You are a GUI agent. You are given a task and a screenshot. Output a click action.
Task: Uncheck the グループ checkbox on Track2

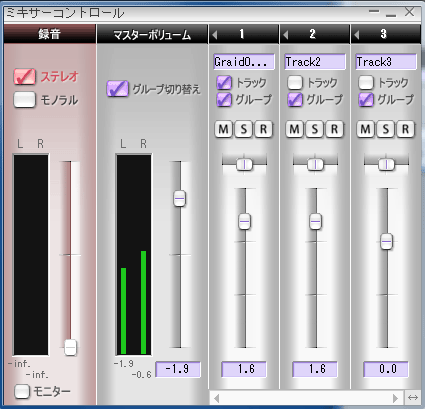295,99
